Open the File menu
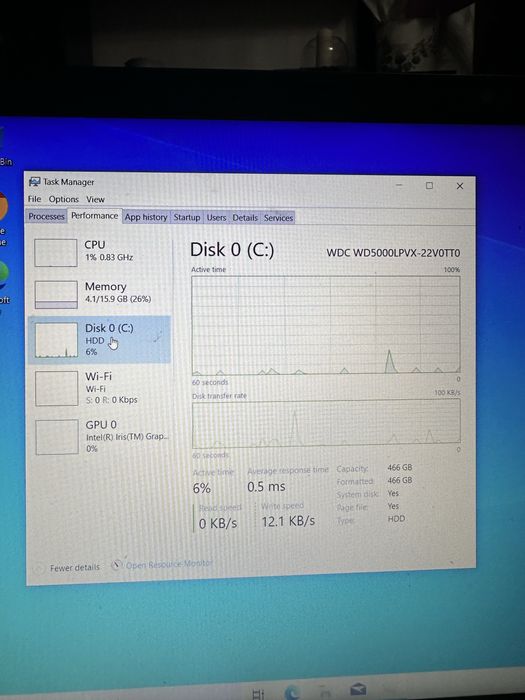 [34, 199]
